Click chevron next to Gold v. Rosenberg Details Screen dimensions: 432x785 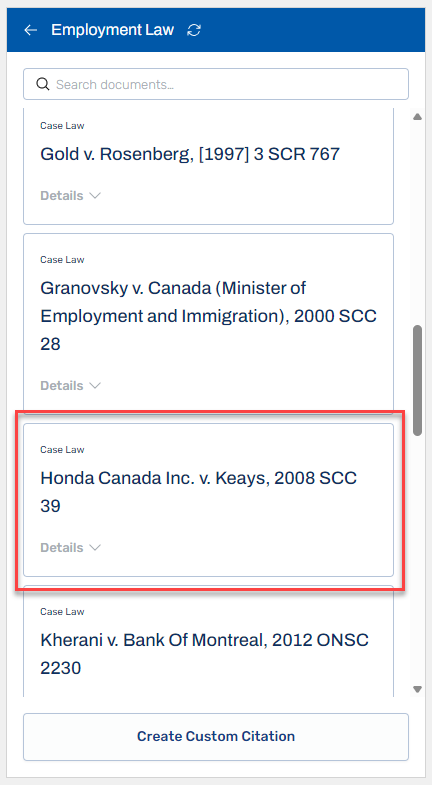pyautogui.click(x=95, y=196)
